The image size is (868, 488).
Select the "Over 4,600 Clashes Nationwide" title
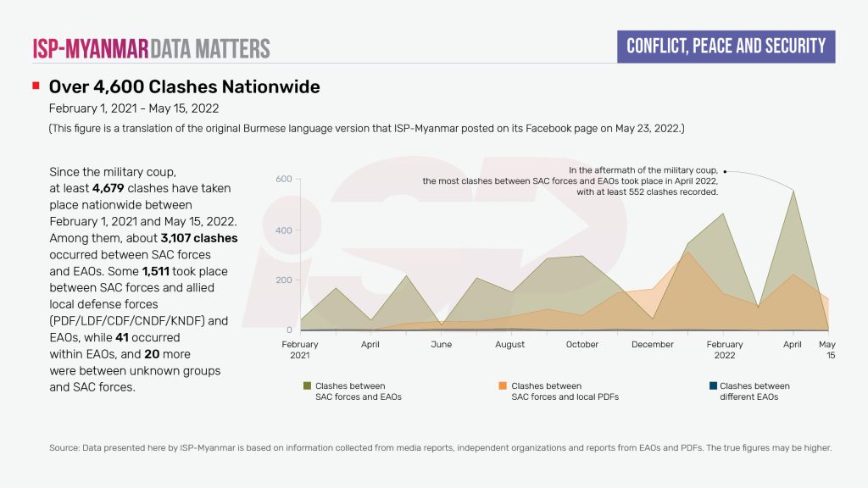(x=184, y=87)
